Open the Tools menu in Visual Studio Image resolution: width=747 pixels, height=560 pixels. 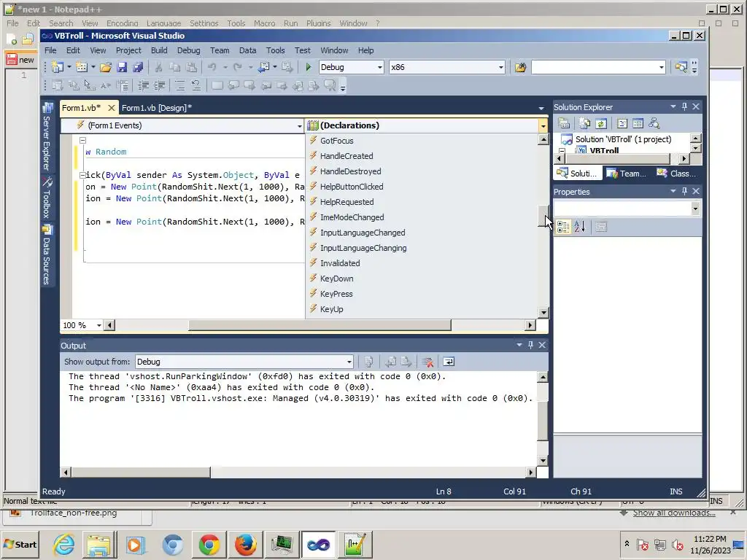[275, 50]
